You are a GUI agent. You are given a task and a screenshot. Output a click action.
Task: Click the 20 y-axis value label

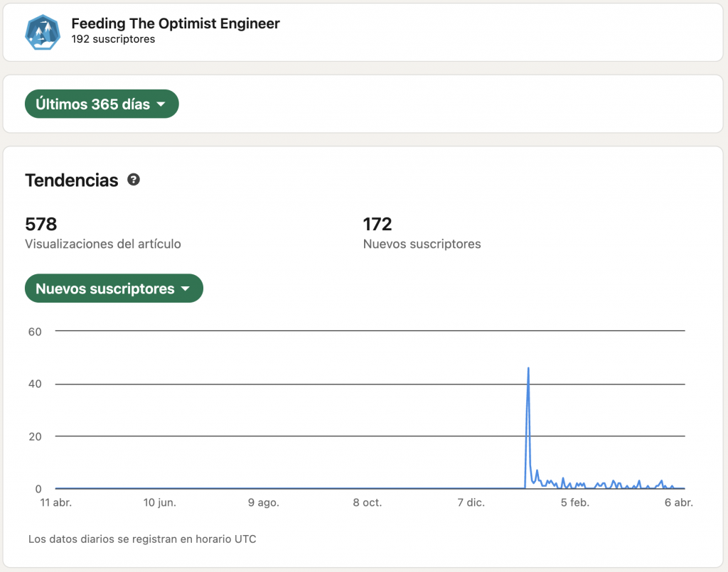click(35, 436)
